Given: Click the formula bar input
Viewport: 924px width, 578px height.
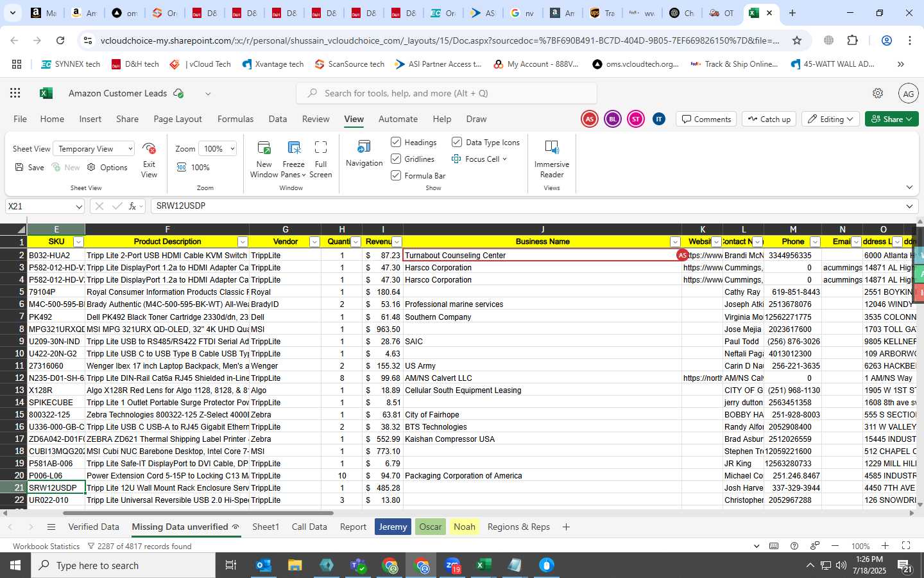Looking at the screenshot, I should [526, 206].
